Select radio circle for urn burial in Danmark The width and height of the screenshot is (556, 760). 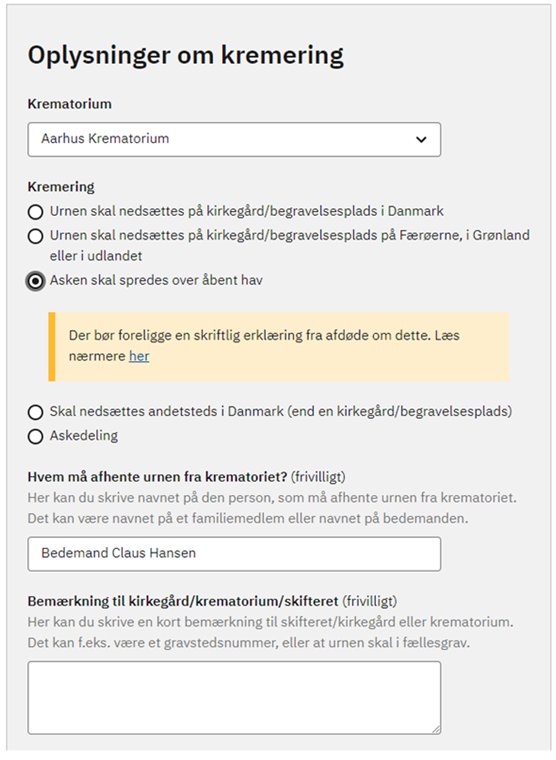(35, 212)
